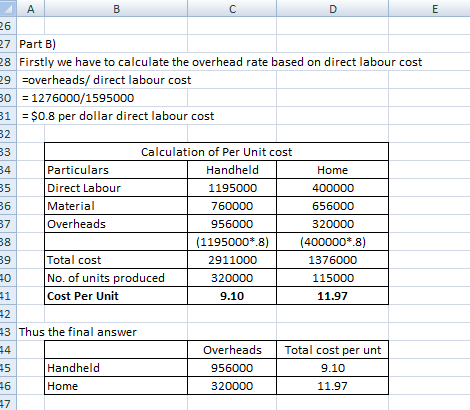Select the 956000 overheads value in row 37
Screen dimensions: 470x410
[232, 224]
